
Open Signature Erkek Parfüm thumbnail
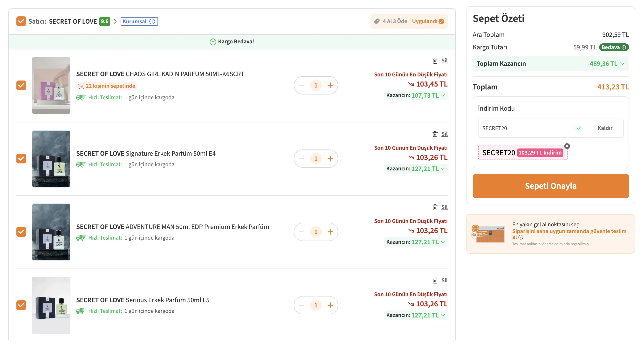[x=51, y=159]
